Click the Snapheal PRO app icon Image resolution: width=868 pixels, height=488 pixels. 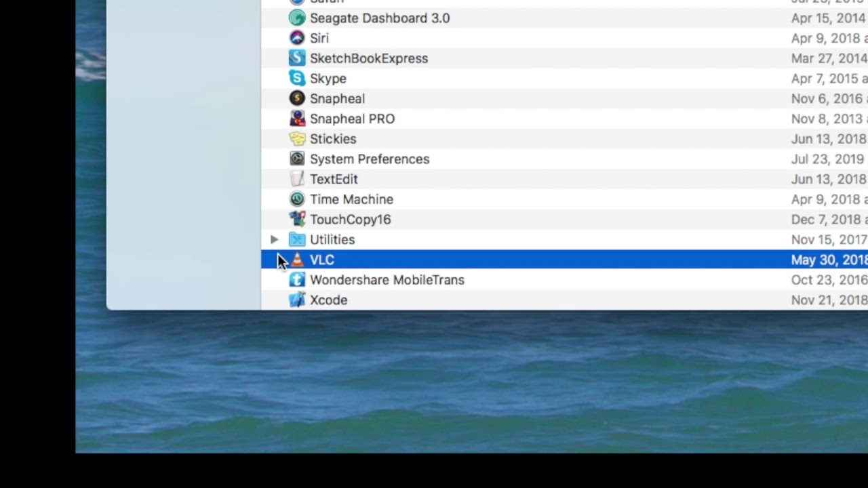[x=297, y=119]
